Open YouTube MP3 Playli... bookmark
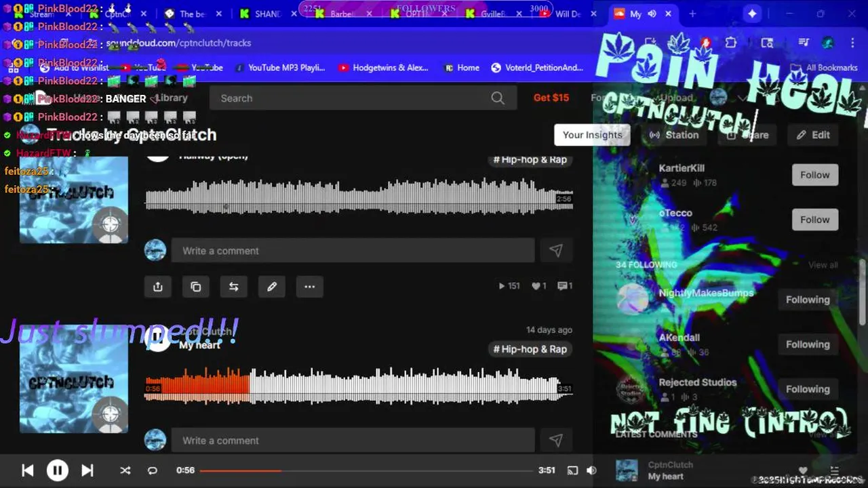Viewport: 868px width, 488px height. pyautogui.click(x=279, y=68)
